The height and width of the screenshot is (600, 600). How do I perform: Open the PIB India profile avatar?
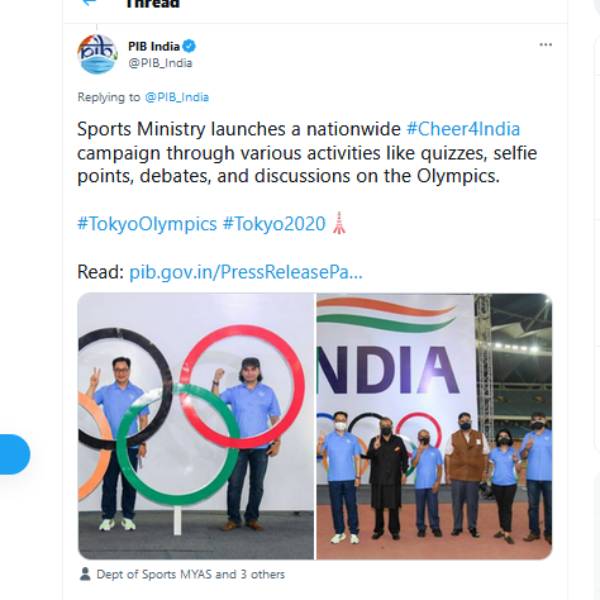(x=97, y=54)
